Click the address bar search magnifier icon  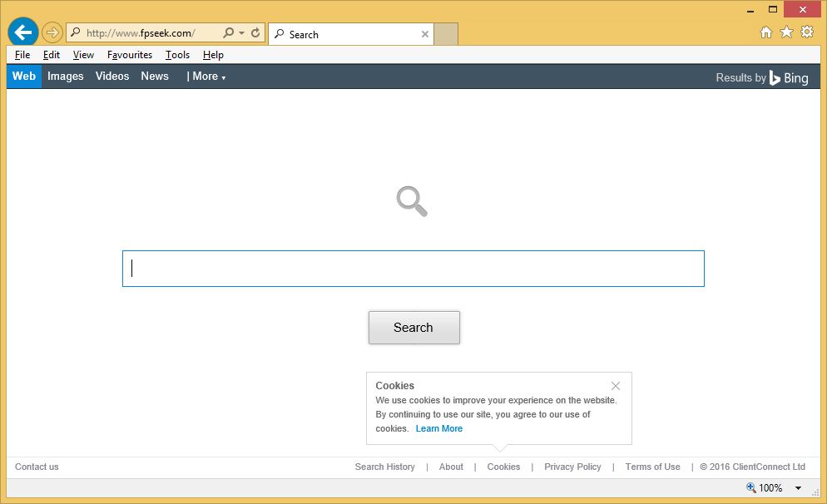point(229,33)
